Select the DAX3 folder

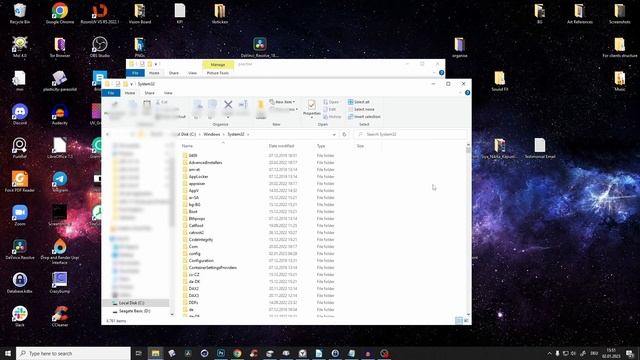click(x=194, y=296)
